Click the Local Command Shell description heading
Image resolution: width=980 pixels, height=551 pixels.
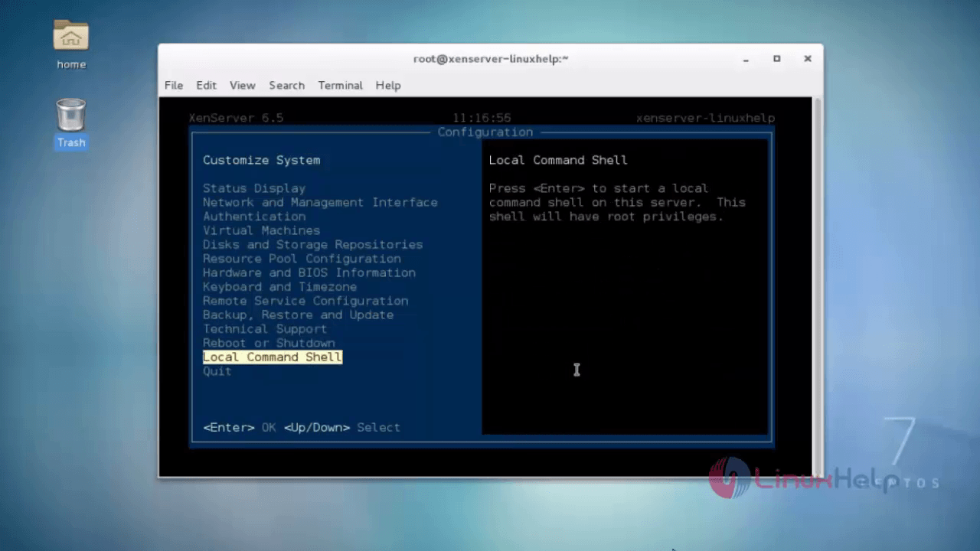coord(558,160)
